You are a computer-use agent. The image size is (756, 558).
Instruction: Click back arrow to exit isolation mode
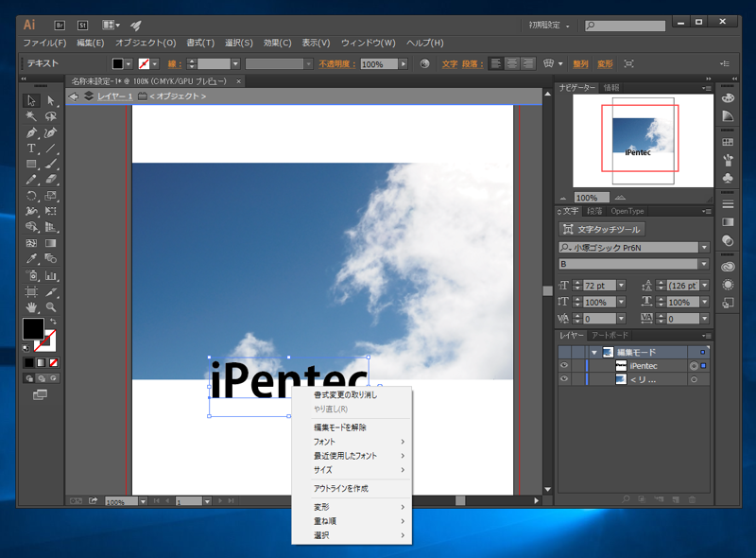point(74,96)
